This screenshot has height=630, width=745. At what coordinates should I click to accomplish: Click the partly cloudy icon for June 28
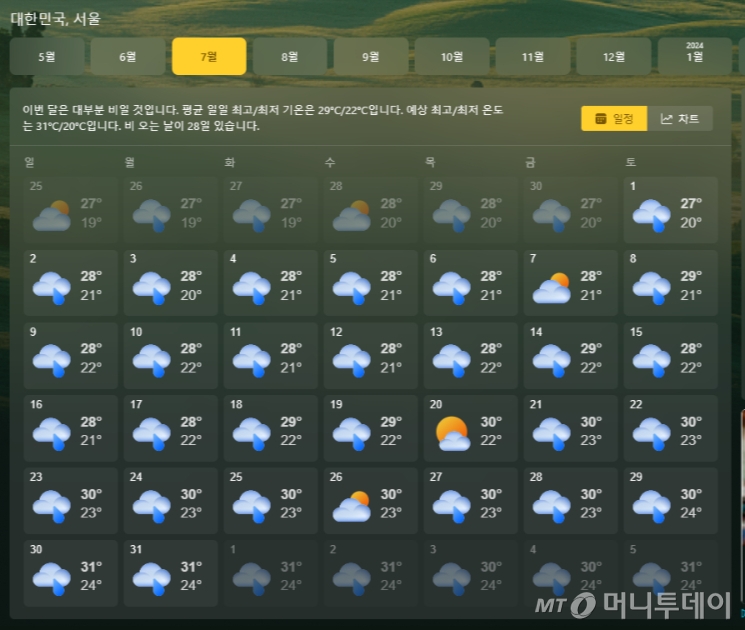[x=352, y=215]
